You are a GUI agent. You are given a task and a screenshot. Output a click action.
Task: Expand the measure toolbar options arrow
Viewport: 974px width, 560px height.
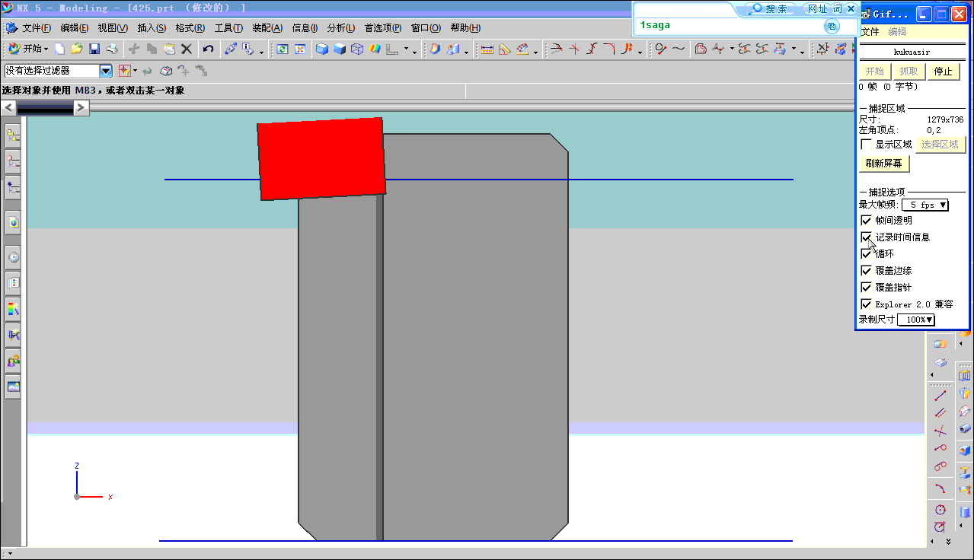pyautogui.click(x=536, y=52)
